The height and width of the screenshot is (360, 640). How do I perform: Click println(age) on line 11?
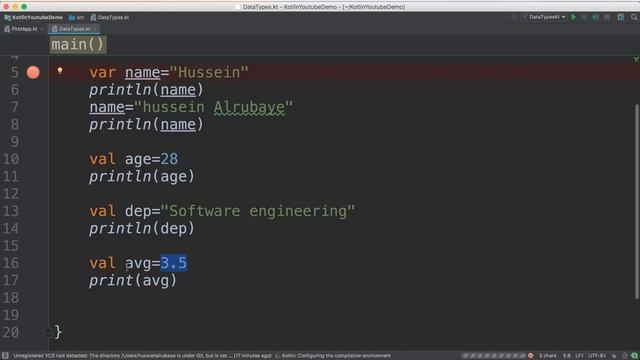[x=142, y=176]
